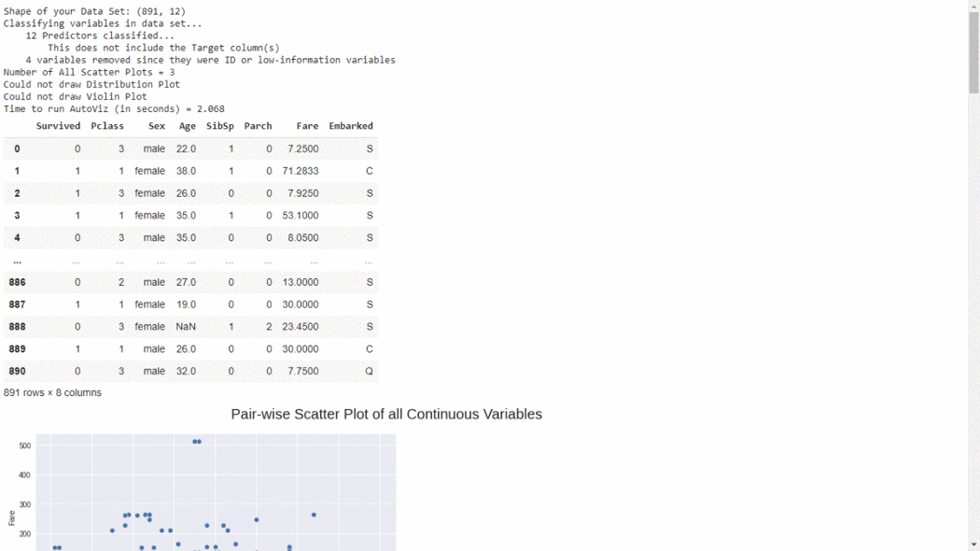Image resolution: width=980 pixels, height=551 pixels.
Task: Select the Parch column header
Action: pyautogui.click(x=258, y=126)
